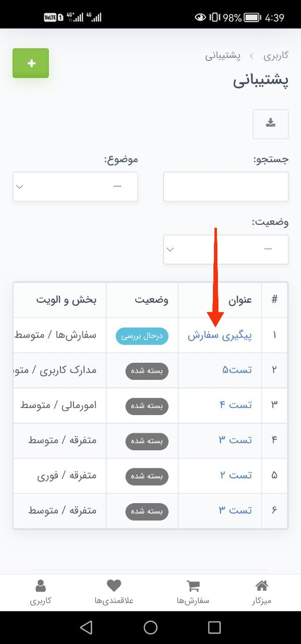Open the علاقمندی‌ها heart icon
This screenshot has height=644, width=301.
(114, 586)
